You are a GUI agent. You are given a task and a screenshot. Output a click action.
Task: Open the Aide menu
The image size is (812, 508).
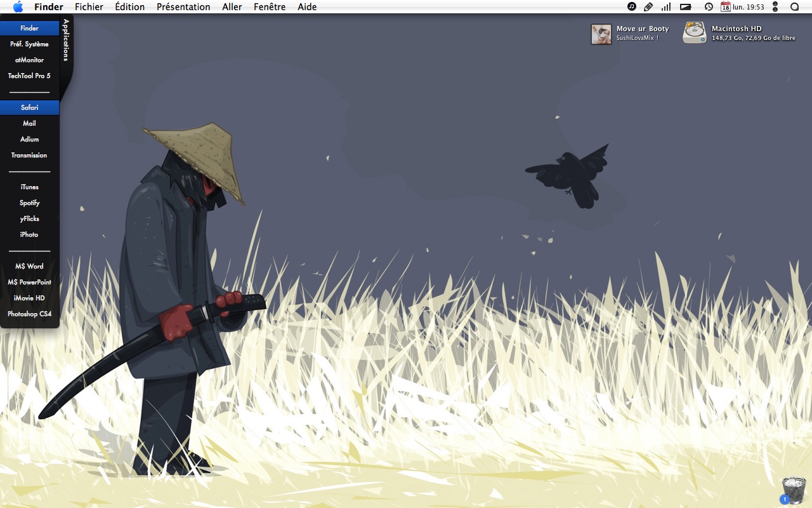click(307, 7)
